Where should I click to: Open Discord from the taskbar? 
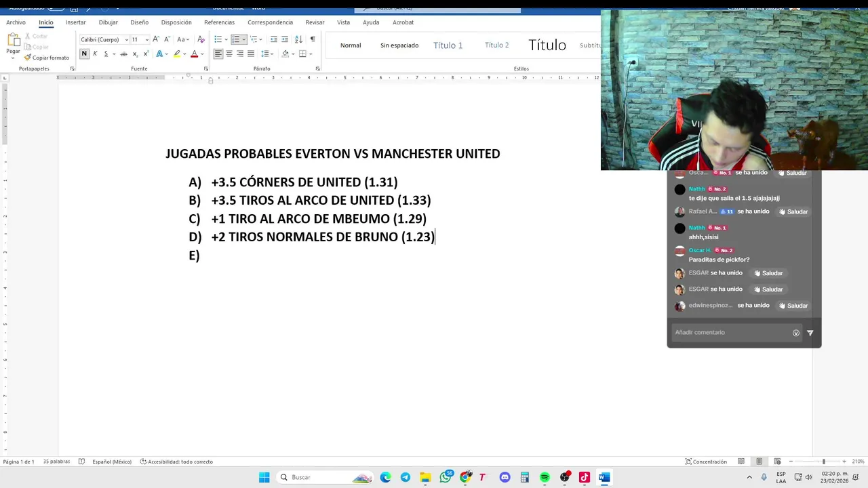click(x=505, y=477)
